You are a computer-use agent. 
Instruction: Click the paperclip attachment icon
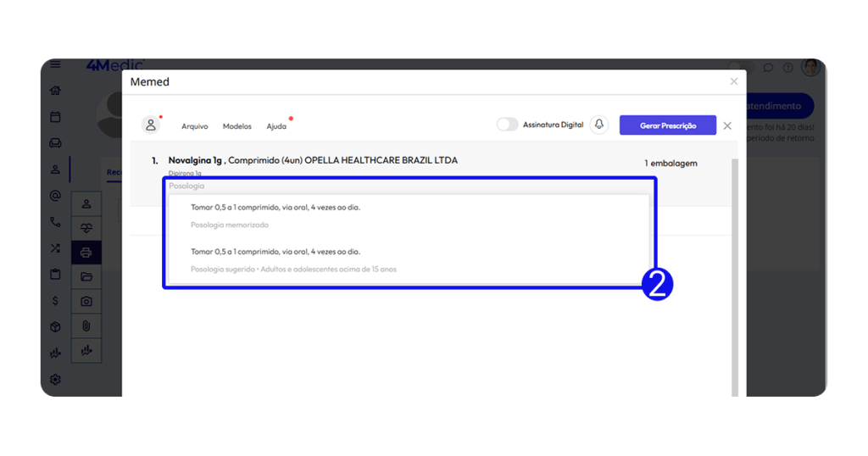(x=86, y=325)
